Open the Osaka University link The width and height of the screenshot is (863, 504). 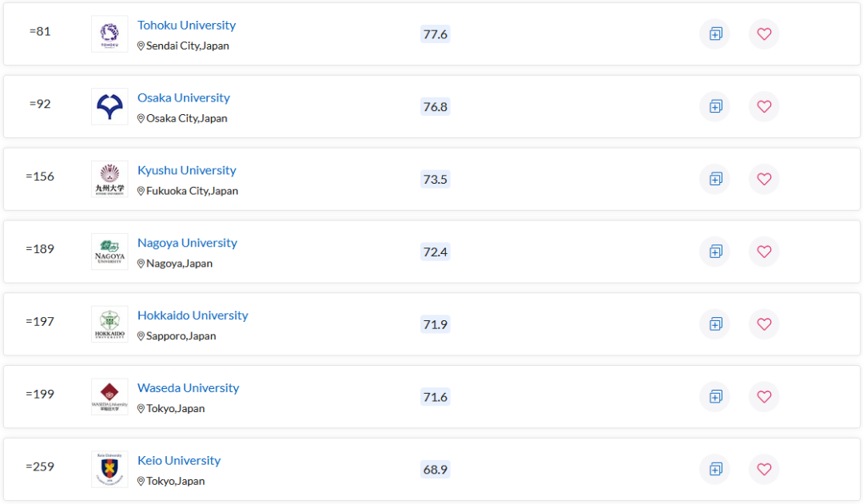coord(184,98)
